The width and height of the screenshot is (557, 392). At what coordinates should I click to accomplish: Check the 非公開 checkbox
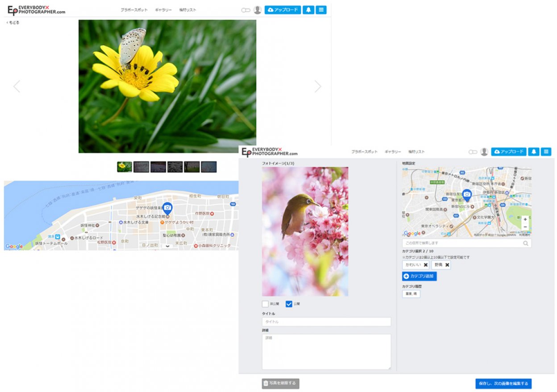click(x=265, y=304)
